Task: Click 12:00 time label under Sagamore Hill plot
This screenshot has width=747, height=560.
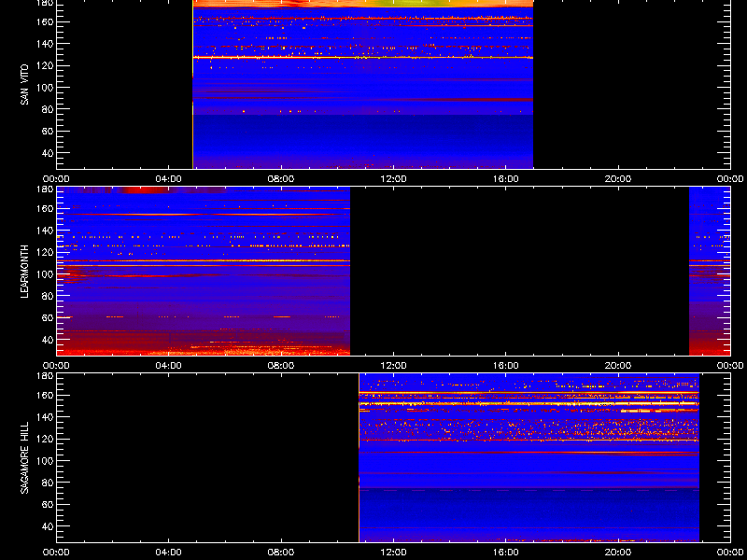Action: [393, 553]
